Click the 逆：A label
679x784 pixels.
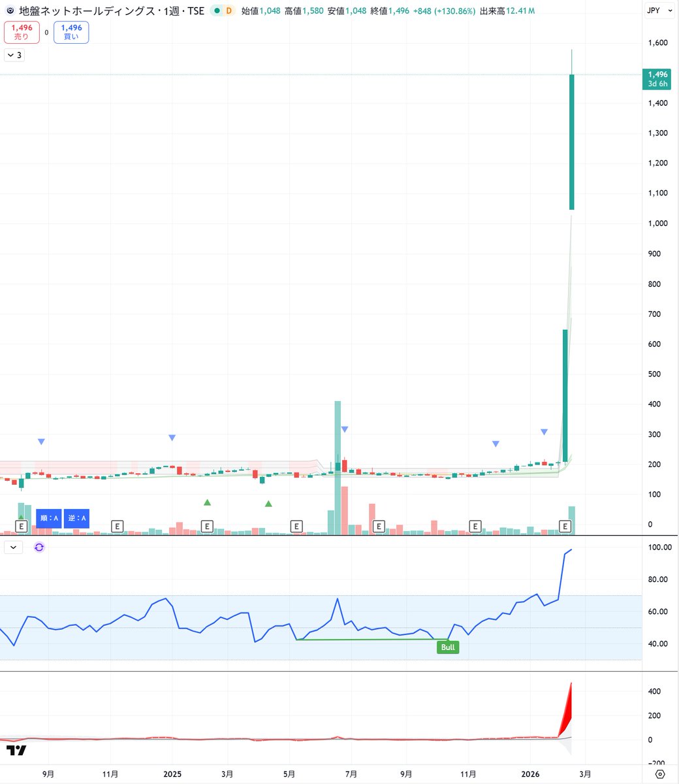coord(76,518)
